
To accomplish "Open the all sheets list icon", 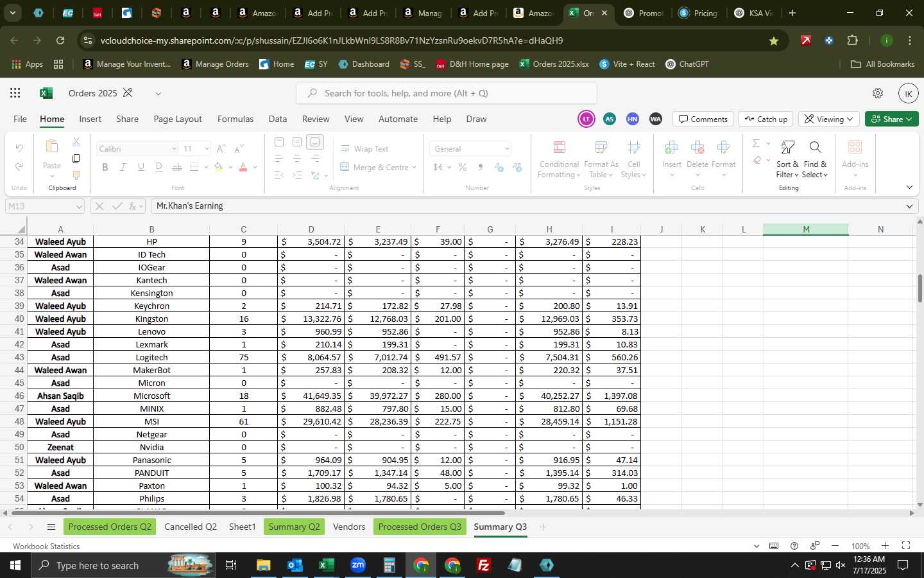I will click(51, 527).
